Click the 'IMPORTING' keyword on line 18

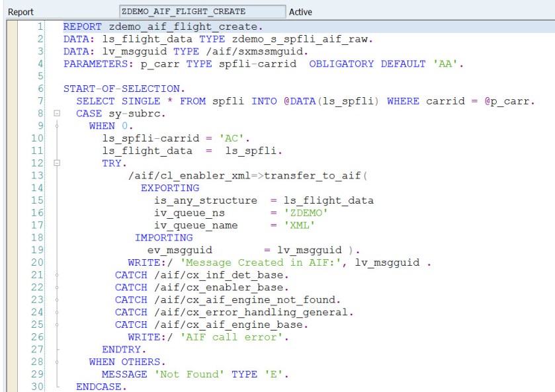point(163,238)
